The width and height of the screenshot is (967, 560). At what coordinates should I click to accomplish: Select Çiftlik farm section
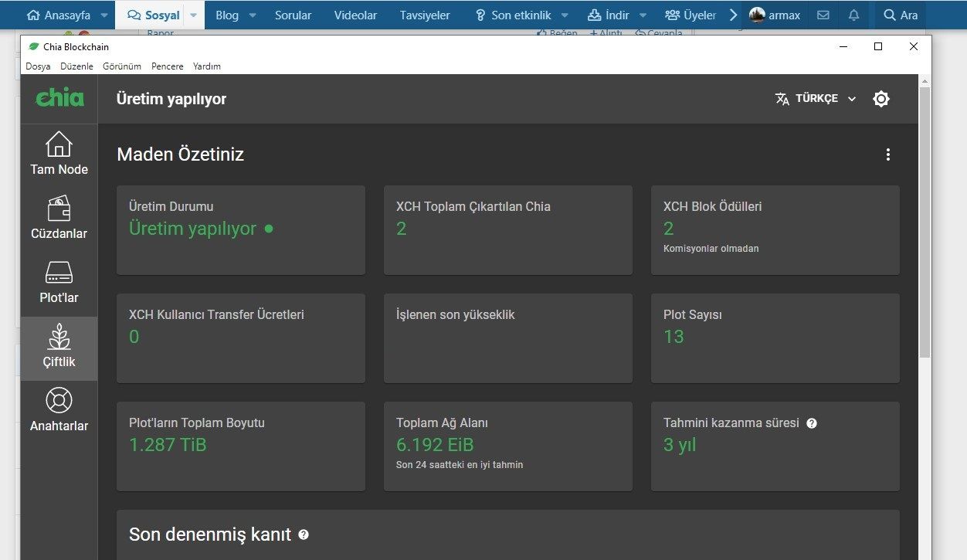[59, 348]
